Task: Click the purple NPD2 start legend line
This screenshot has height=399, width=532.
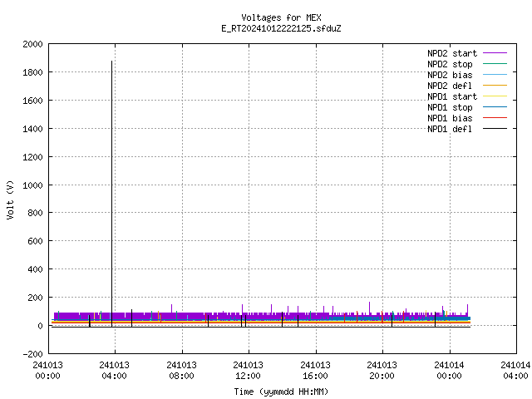Action: pos(495,53)
